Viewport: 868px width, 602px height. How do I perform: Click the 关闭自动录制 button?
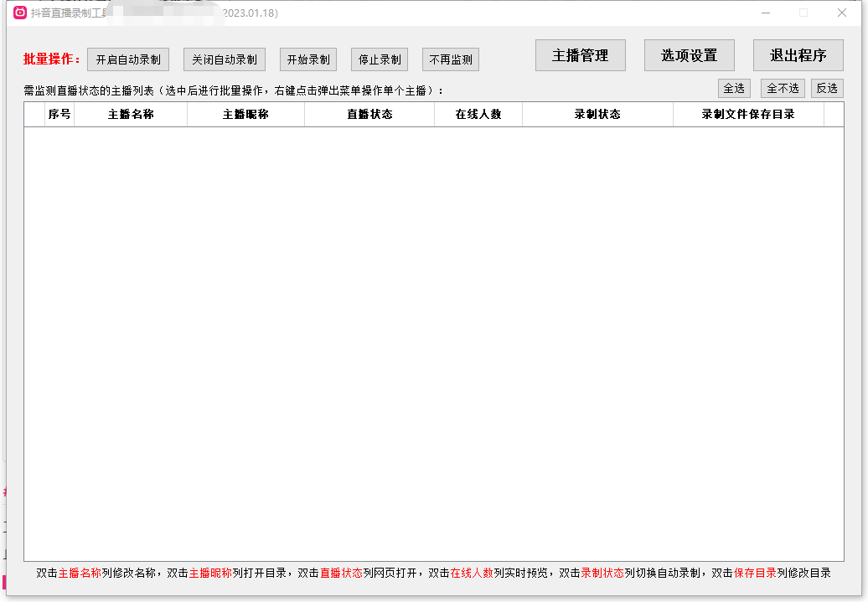(225, 59)
